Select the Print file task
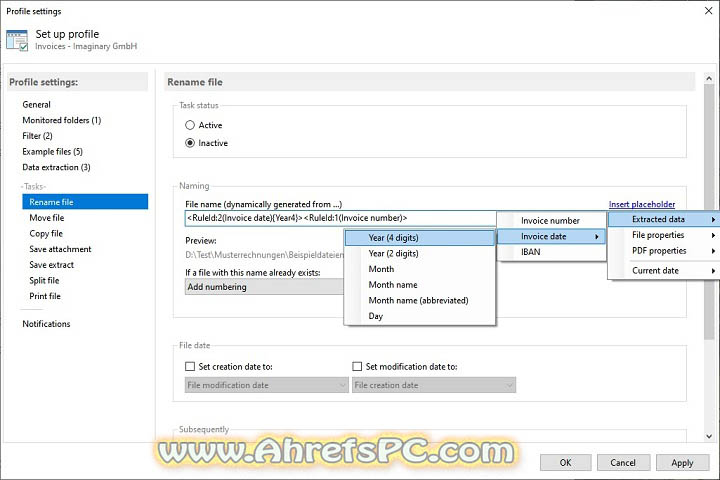 point(45,295)
